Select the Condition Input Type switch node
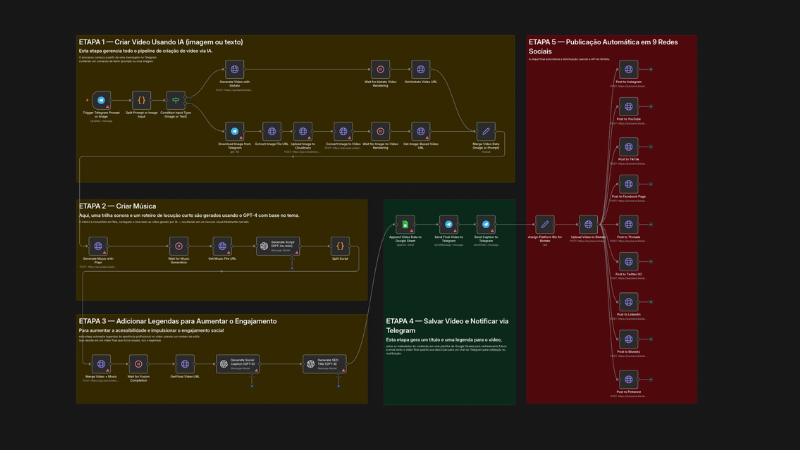The height and width of the screenshot is (450, 800). click(x=177, y=101)
